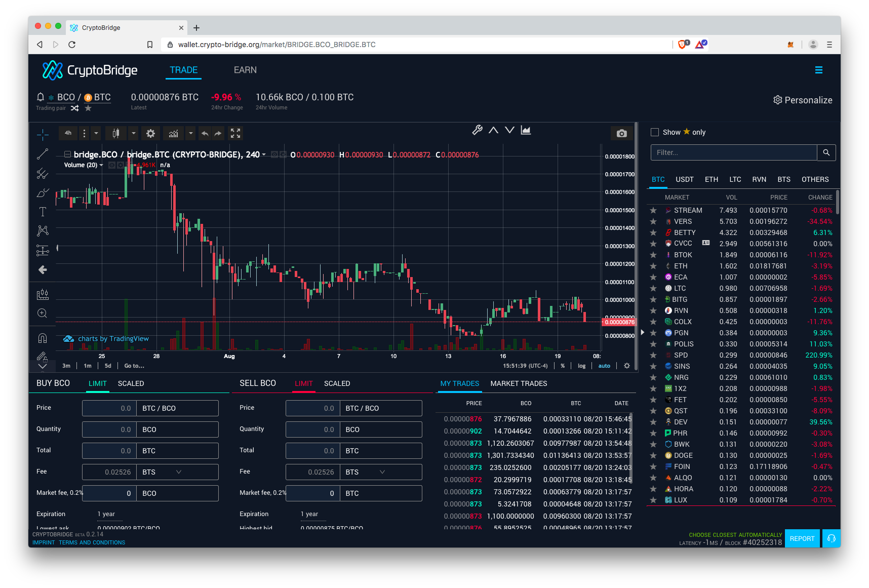This screenshot has width=869, height=588.
Task: Switch to OTHERS markets tab
Action: click(815, 179)
